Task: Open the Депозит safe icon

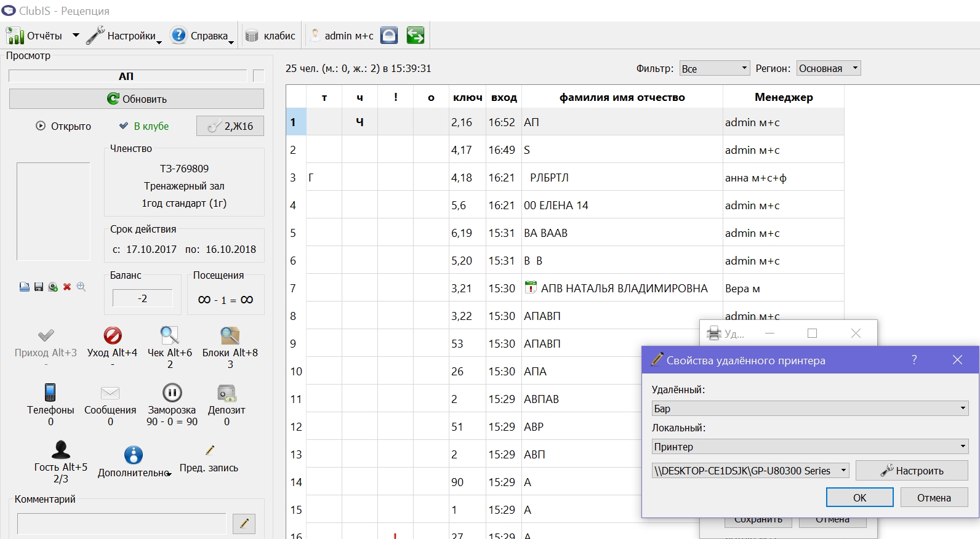Action: pos(227,393)
